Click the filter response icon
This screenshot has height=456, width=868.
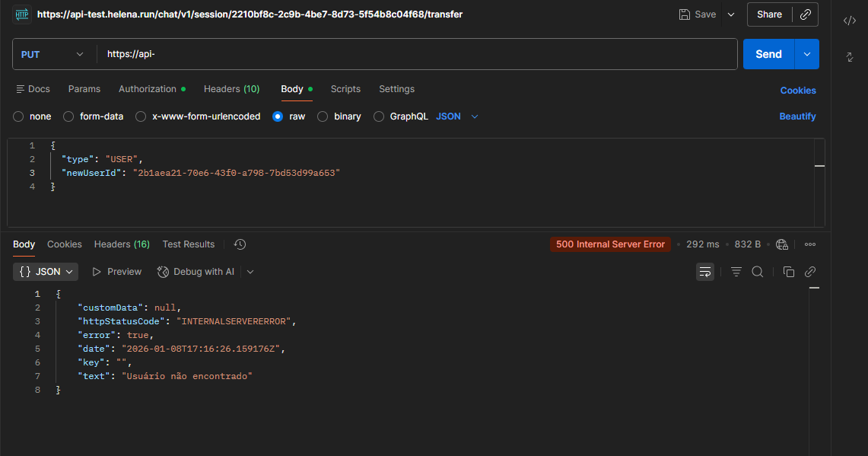[x=736, y=272]
